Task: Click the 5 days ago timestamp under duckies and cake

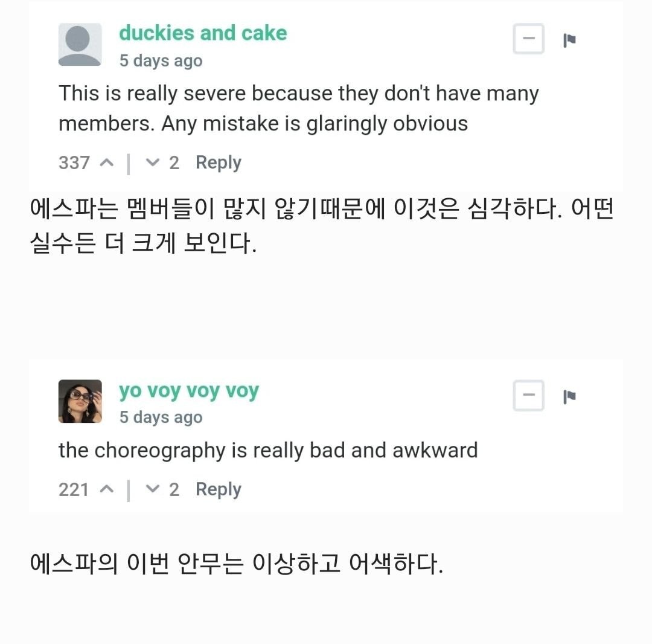Action: pyautogui.click(x=161, y=61)
